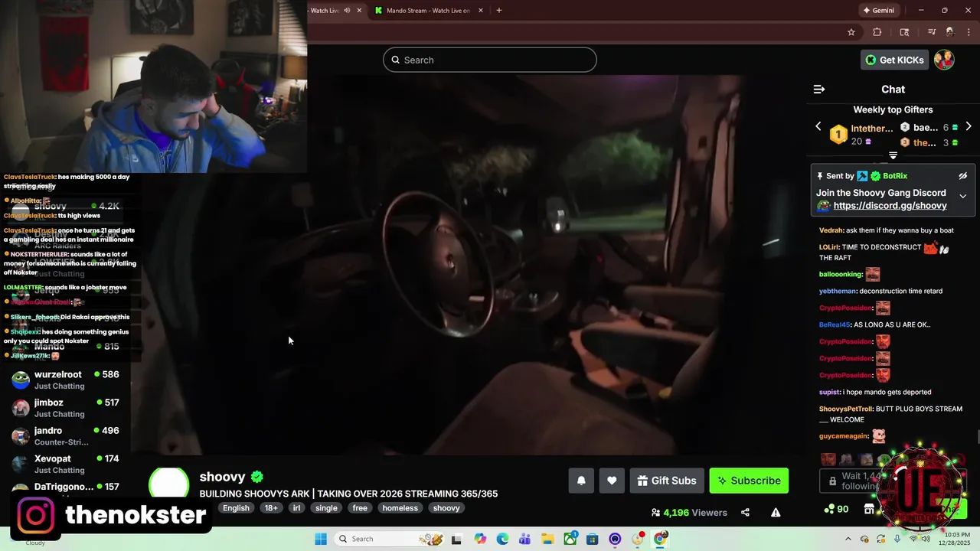Open jandro channel in sidebar
Screen dimensions: 980x551
point(65,436)
